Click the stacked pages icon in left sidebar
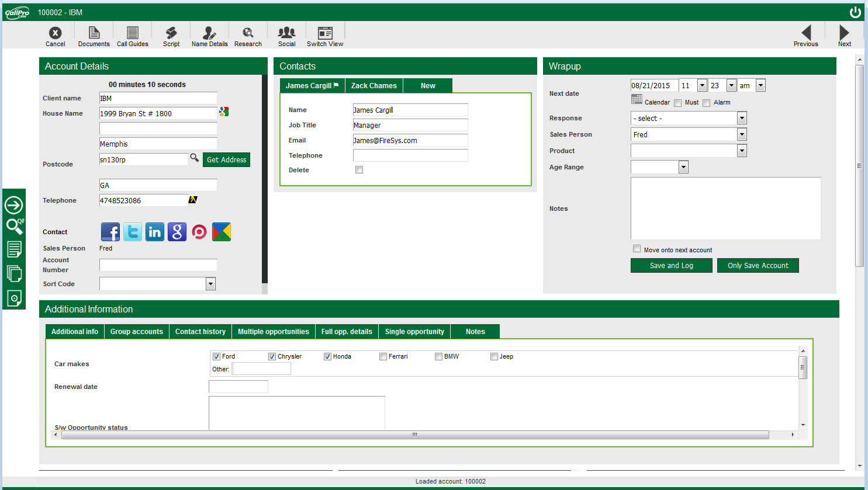The height and width of the screenshot is (490, 868). (14, 273)
